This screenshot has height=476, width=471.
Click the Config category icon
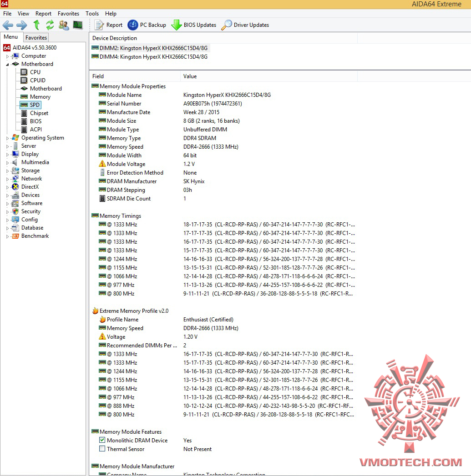[15, 220]
